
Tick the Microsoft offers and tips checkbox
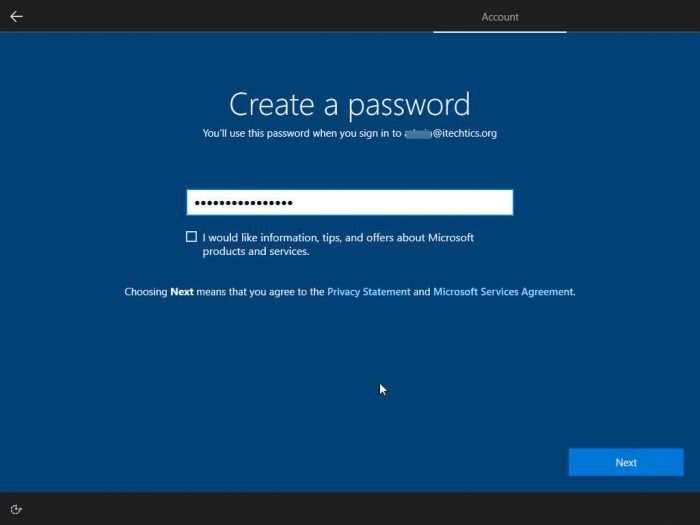(x=191, y=237)
